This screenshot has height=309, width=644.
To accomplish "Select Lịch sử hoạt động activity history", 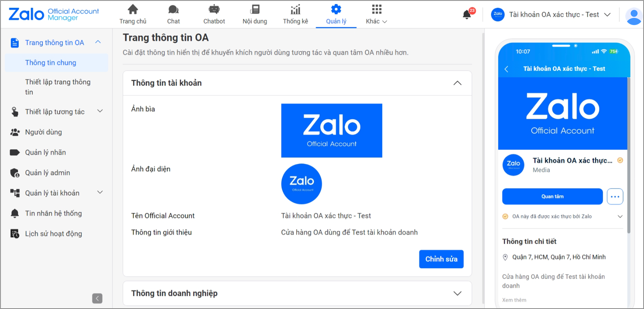I will (x=53, y=233).
